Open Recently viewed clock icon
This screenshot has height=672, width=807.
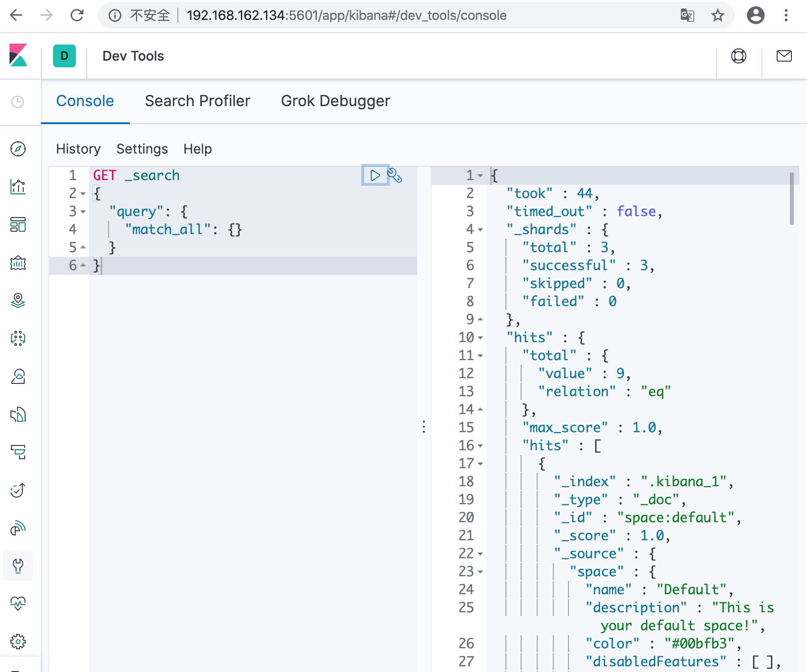pos(18,102)
